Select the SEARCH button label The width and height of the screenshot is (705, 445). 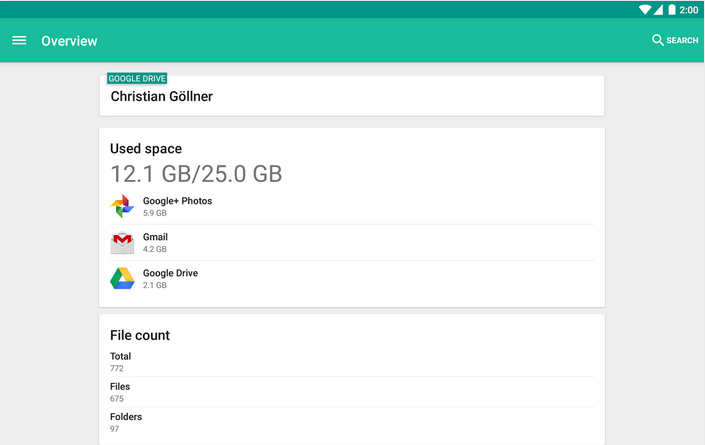tap(682, 40)
